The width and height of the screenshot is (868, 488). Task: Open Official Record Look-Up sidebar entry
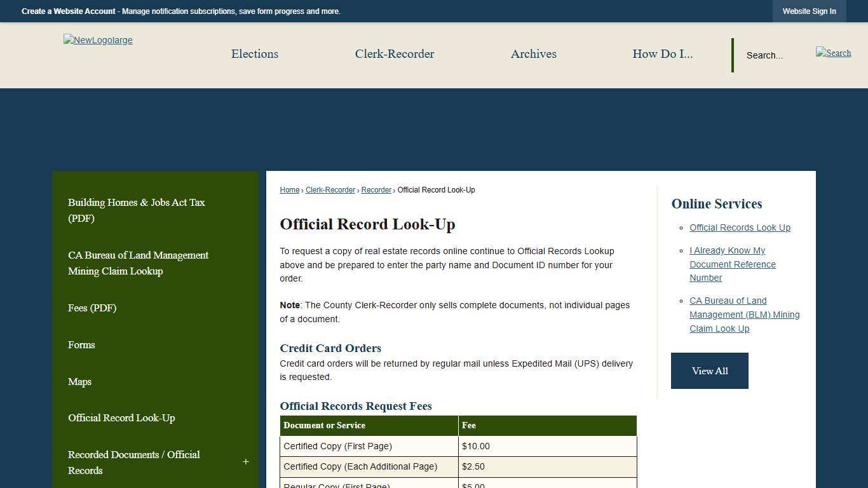coord(121,418)
